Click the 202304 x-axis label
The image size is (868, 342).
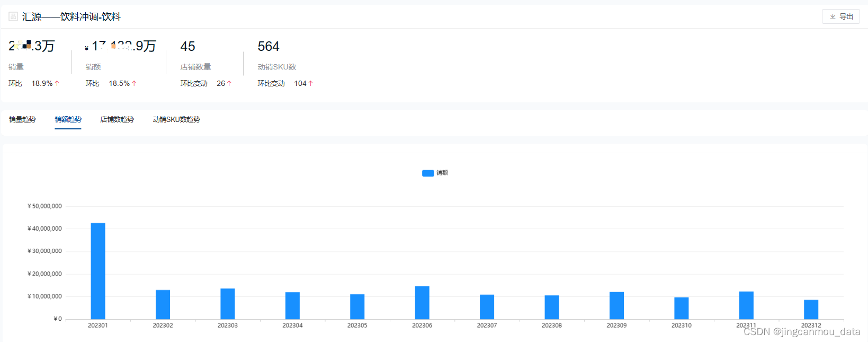coord(292,326)
